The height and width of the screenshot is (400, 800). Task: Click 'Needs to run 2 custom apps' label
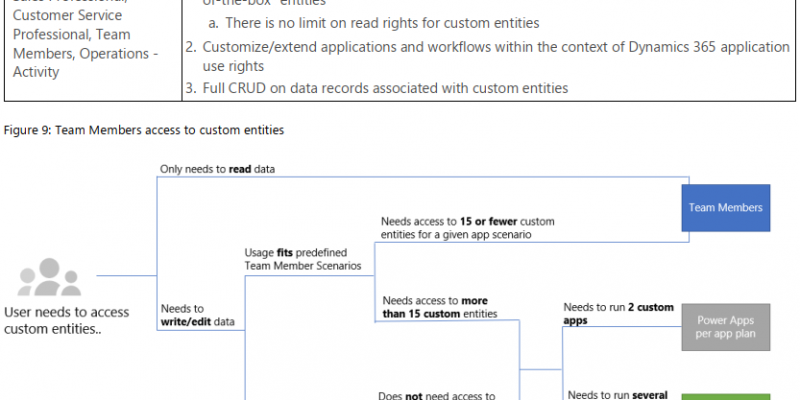[618, 314]
